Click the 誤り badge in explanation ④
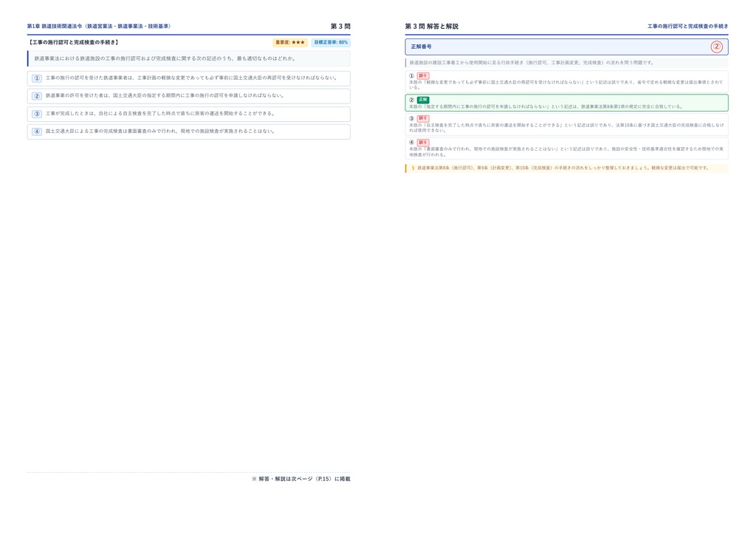 (423, 143)
